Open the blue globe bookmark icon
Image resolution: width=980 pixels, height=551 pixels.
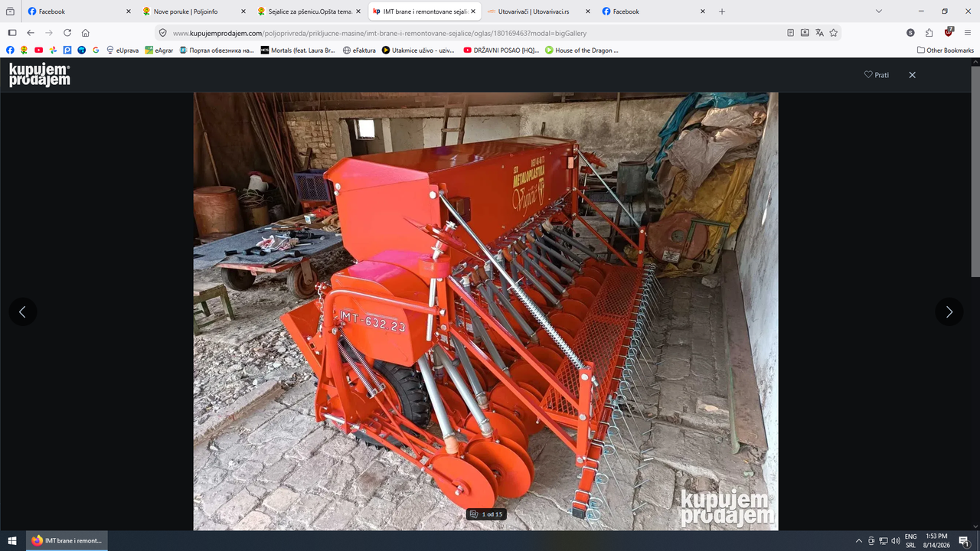click(x=82, y=50)
